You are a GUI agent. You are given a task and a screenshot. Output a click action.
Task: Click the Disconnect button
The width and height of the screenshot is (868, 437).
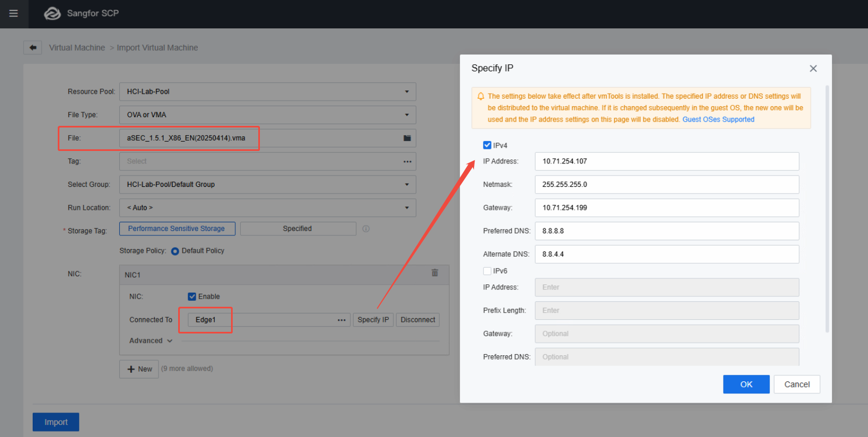(418, 320)
